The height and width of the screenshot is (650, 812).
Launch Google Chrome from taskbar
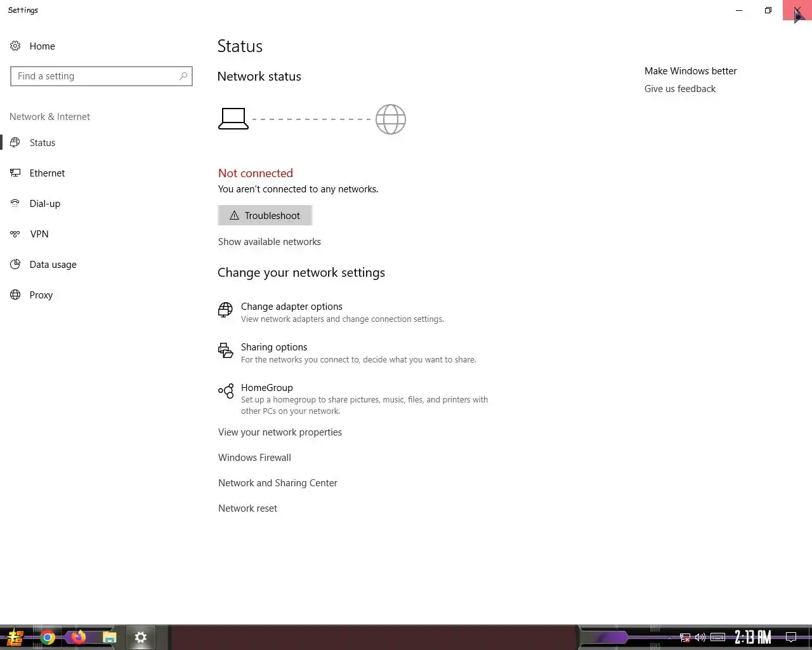pos(48,637)
